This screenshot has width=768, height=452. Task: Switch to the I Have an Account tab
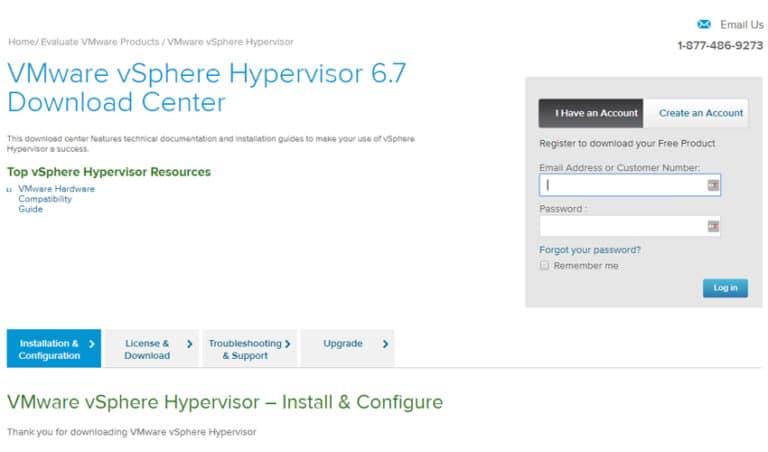[591, 113]
